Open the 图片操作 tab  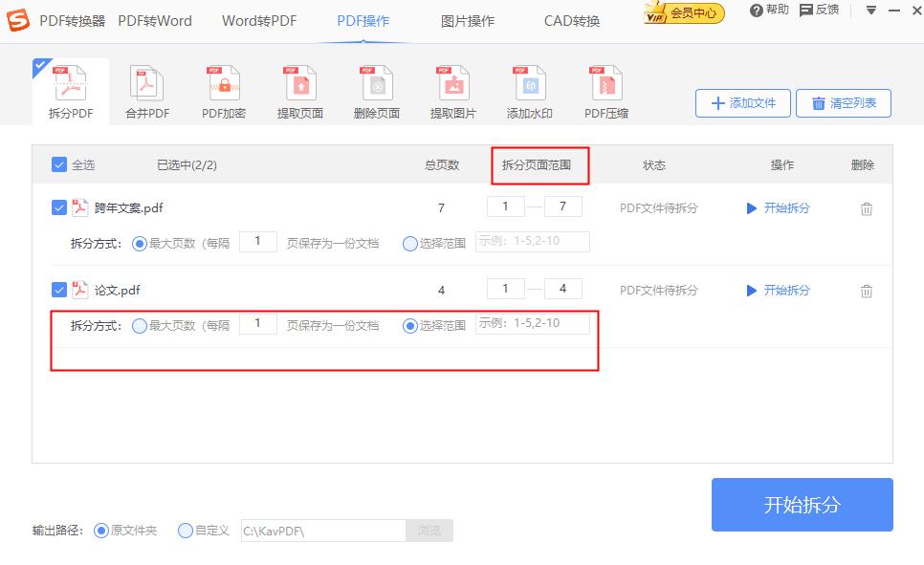pyautogui.click(x=466, y=20)
